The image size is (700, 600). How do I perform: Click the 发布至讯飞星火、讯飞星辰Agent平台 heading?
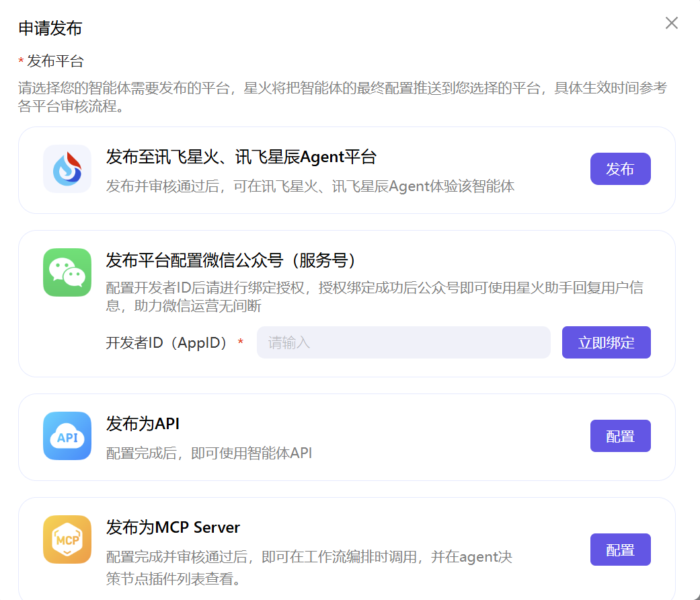click(x=241, y=157)
